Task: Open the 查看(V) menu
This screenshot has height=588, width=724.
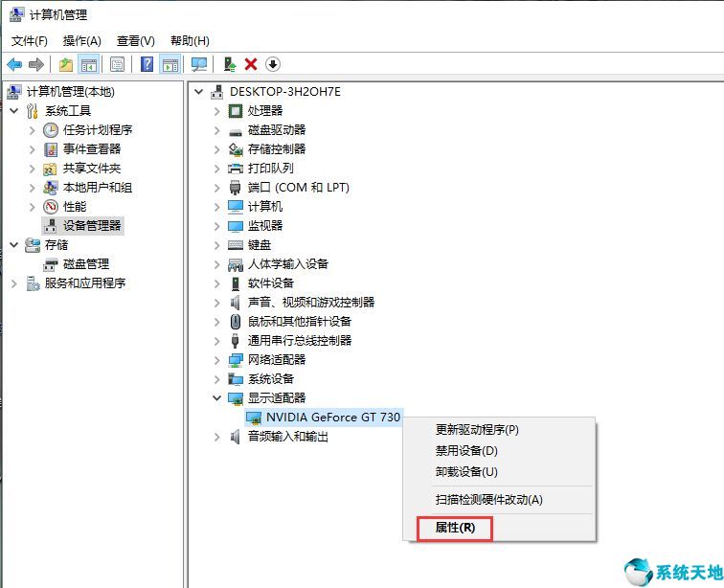Action: (135, 41)
